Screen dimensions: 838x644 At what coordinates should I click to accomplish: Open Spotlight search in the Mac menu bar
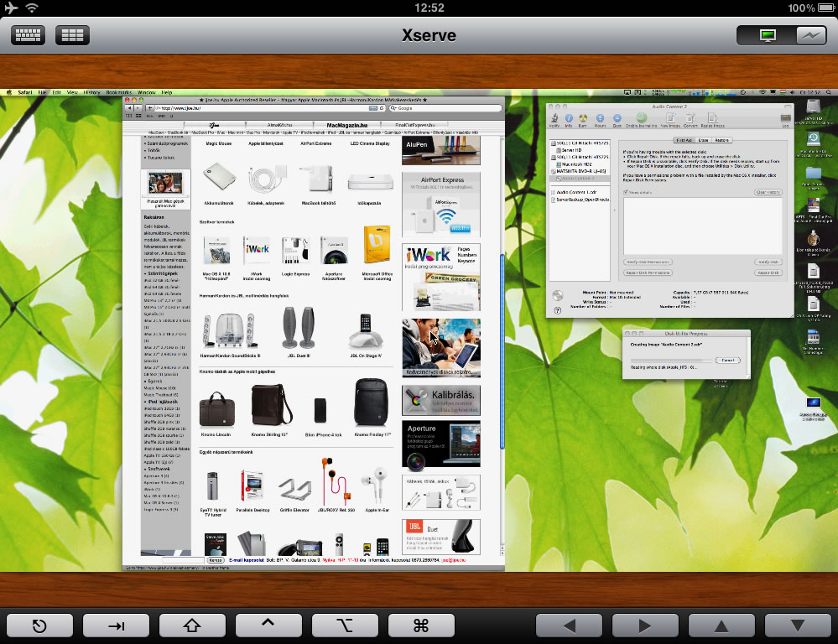click(829, 92)
